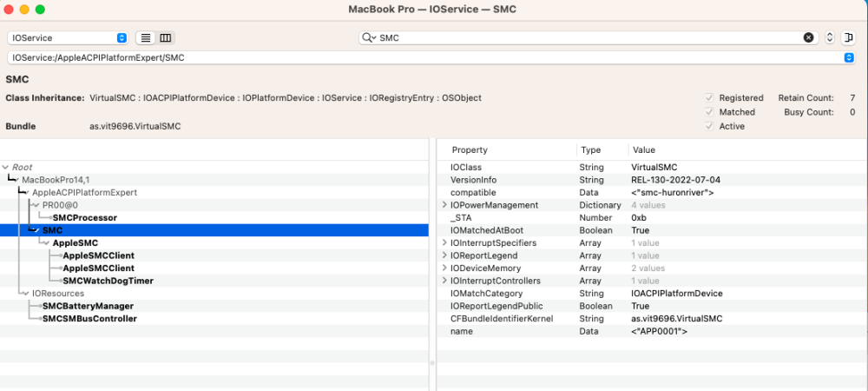Viewport: 868px width, 391px height.
Task: Expand the IODeviceMemory array
Action: 444,268
